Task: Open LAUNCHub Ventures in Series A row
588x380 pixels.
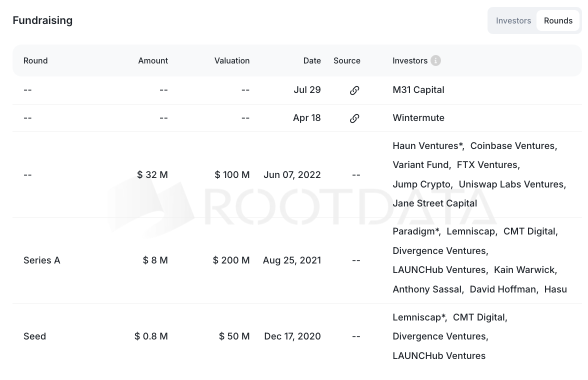Action: pyautogui.click(x=439, y=269)
